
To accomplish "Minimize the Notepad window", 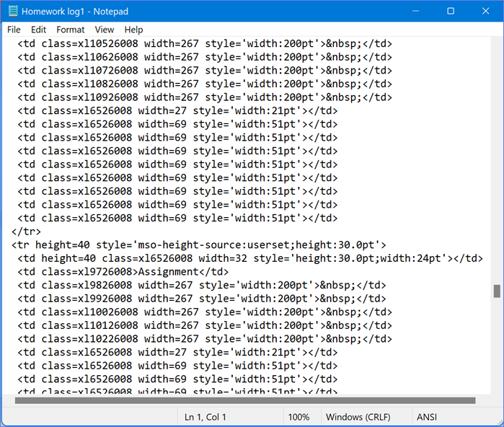I will click(x=416, y=12).
